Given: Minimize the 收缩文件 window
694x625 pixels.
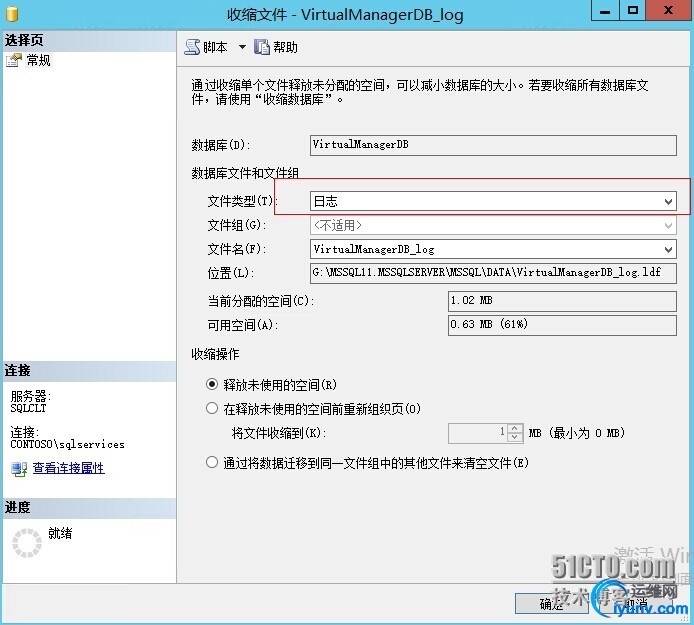Looking at the screenshot, I should (x=605, y=11).
